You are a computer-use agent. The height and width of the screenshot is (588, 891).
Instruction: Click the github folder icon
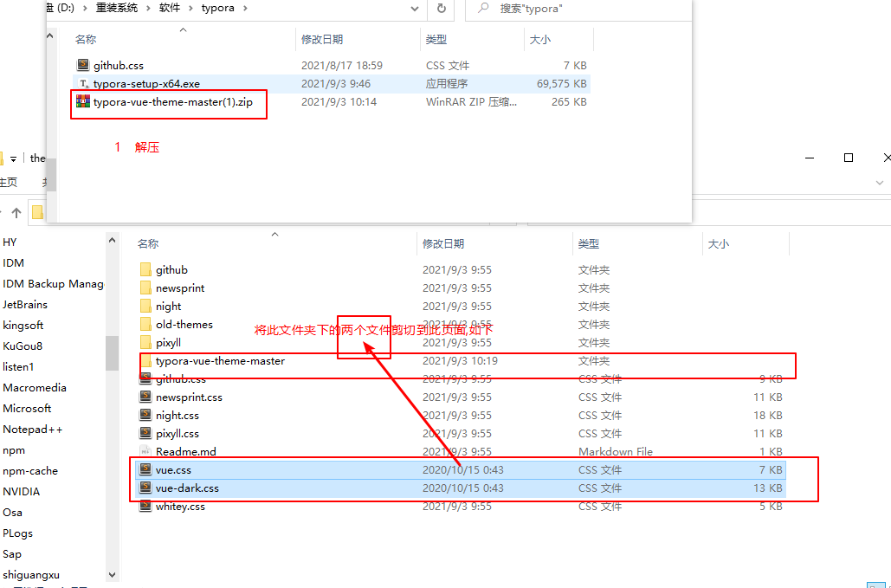[146, 269]
